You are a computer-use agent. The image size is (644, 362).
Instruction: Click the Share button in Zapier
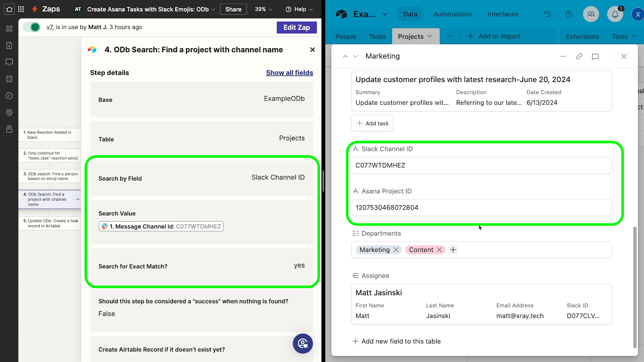pyautogui.click(x=233, y=9)
